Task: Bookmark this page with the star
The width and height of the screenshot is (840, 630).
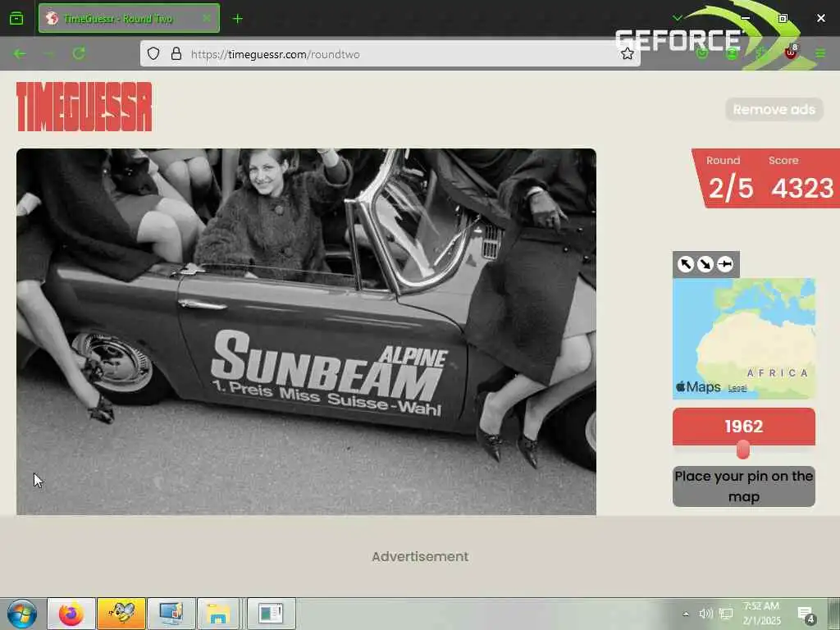Action: (628, 53)
